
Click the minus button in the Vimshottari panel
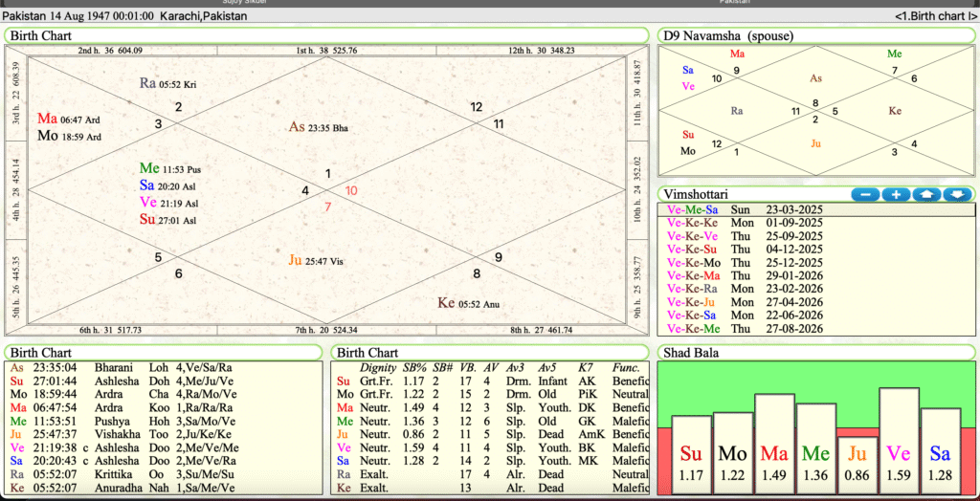[x=864, y=194]
